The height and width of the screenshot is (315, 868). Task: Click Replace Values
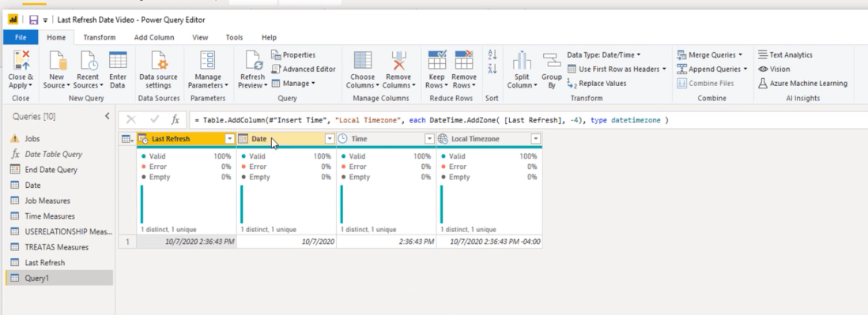tap(597, 84)
